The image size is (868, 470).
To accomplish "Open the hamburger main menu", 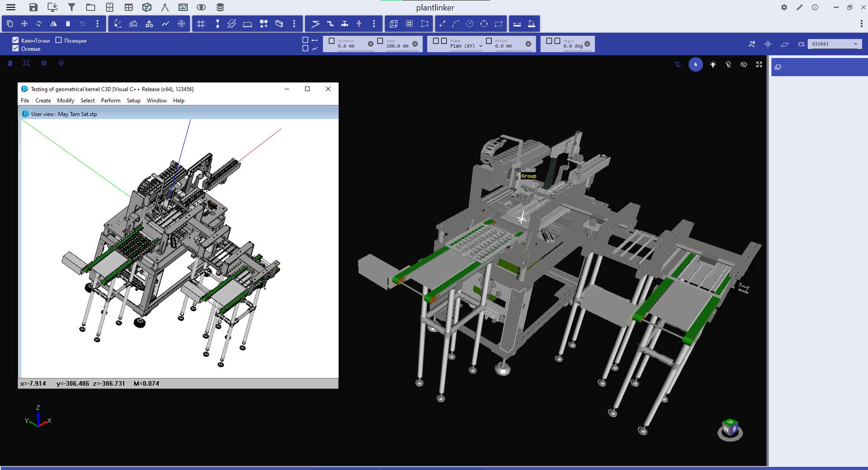I will (10, 7).
